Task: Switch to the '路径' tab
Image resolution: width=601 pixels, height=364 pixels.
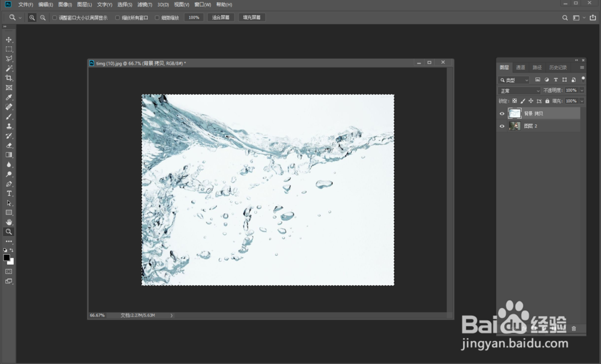Action: [537, 67]
